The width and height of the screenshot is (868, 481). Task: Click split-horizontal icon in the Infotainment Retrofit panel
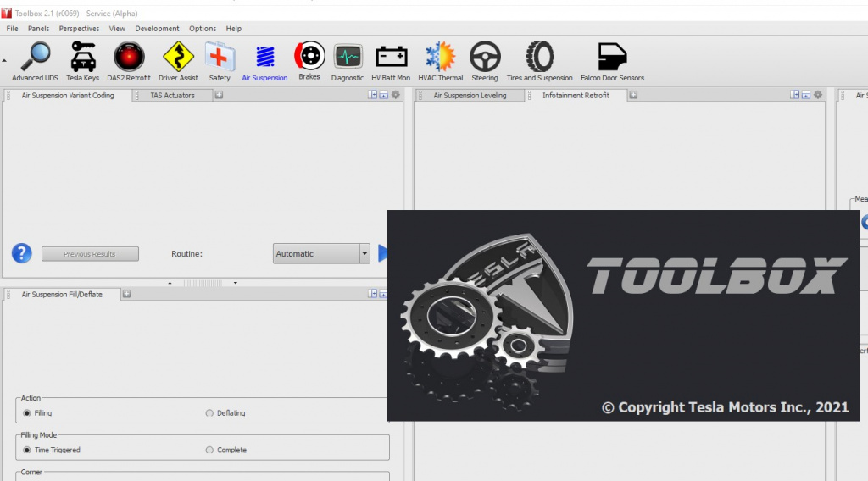pyautogui.click(x=806, y=95)
